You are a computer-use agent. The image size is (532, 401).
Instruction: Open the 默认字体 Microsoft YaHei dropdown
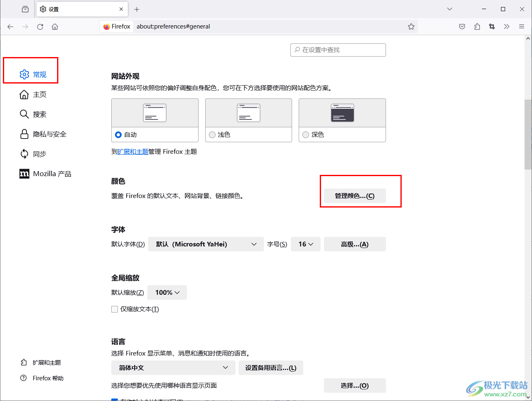click(x=206, y=244)
